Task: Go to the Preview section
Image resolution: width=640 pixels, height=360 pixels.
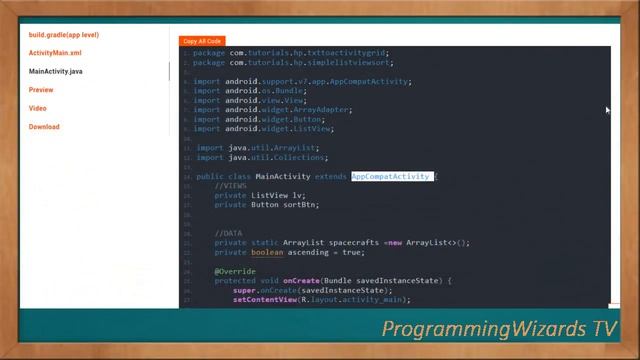Action: tap(41, 90)
